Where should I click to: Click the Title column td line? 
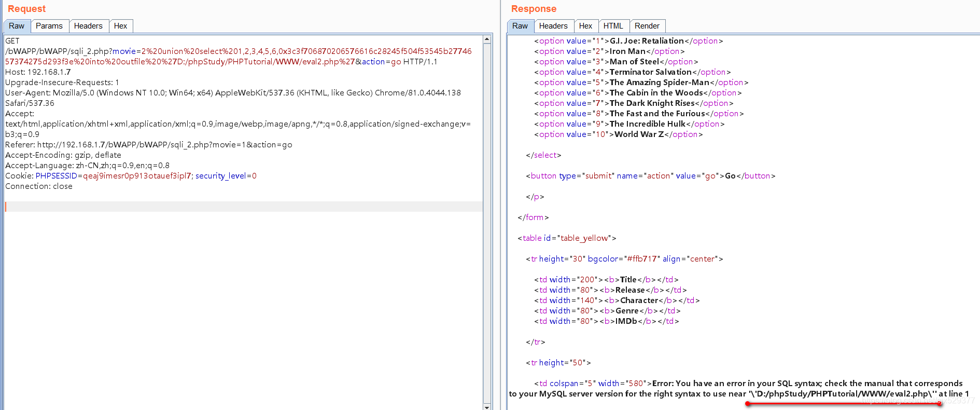click(606, 280)
